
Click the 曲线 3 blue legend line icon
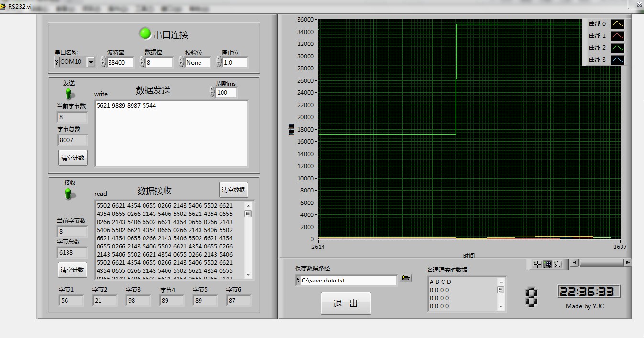[618, 60]
